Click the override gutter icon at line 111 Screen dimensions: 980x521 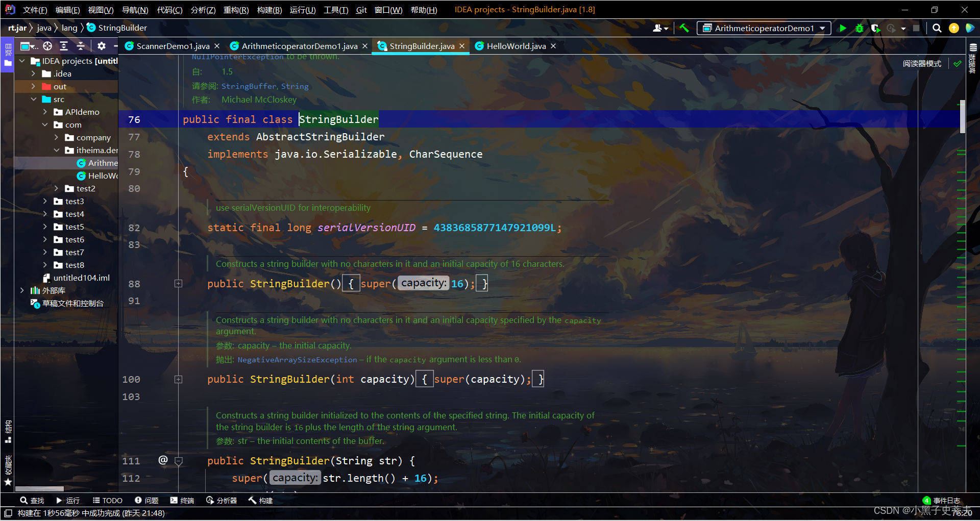[x=163, y=460]
